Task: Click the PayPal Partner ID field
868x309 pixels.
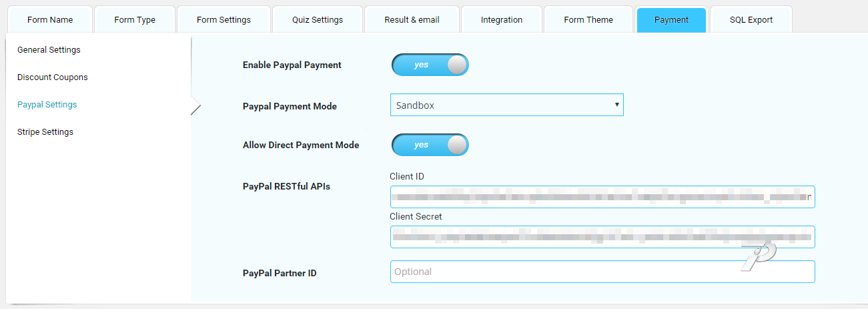Action: [602, 272]
